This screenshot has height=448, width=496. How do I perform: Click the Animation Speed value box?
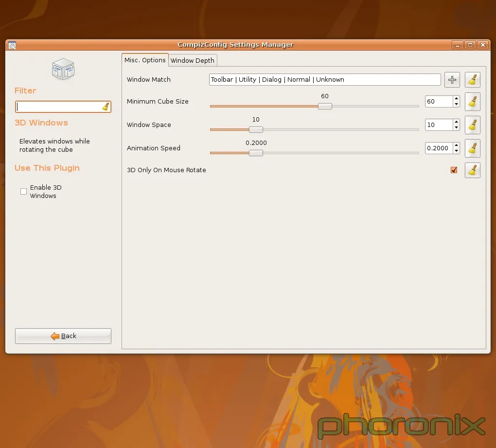point(439,148)
